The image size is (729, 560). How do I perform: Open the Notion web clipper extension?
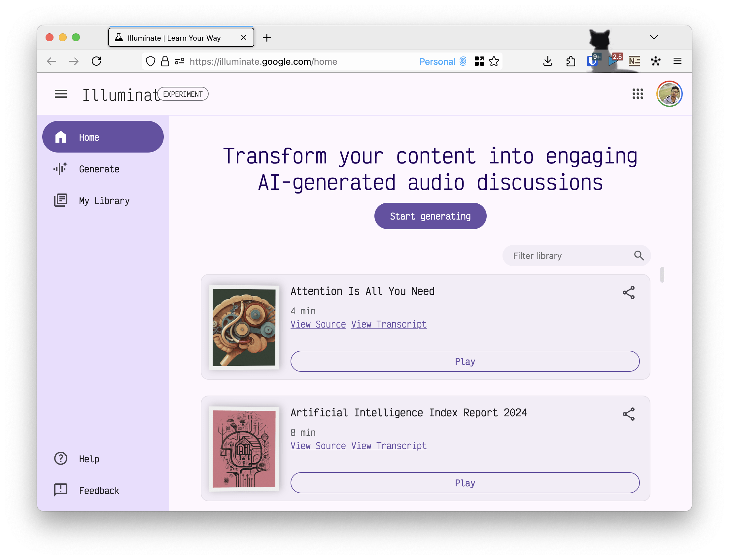[x=634, y=61]
